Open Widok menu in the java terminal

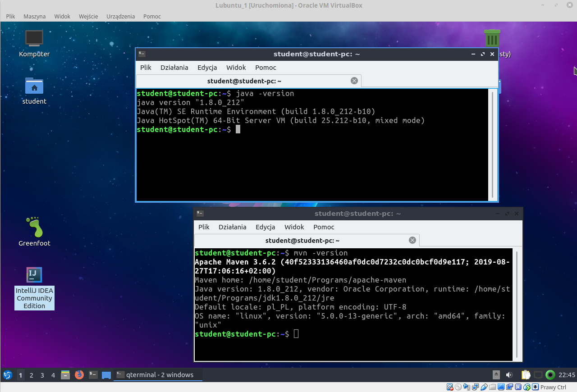click(236, 68)
